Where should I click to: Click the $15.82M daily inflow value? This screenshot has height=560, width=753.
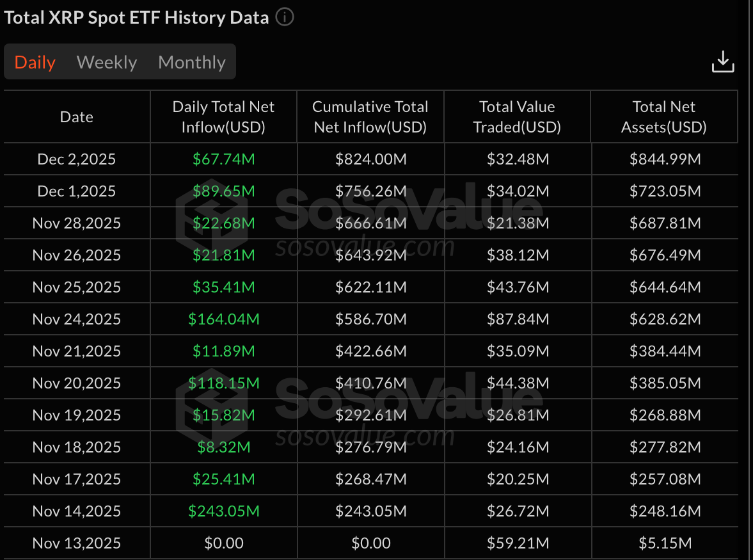tap(224, 415)
